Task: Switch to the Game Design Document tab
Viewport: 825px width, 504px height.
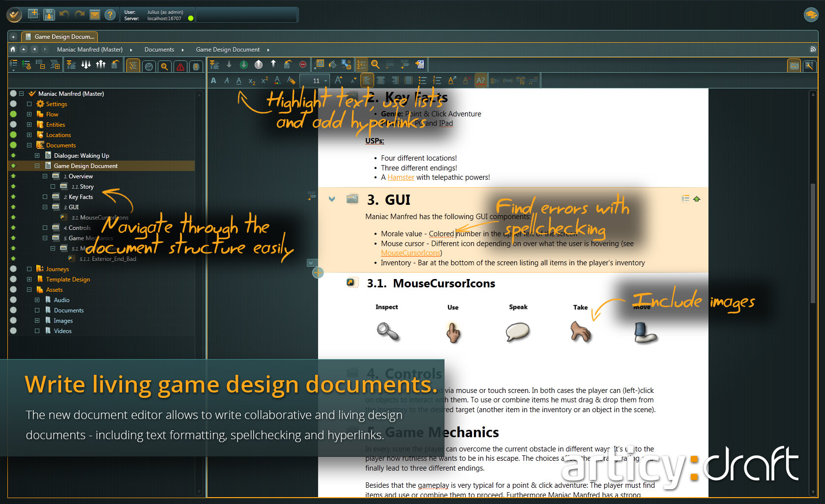Action: [59, 36]
